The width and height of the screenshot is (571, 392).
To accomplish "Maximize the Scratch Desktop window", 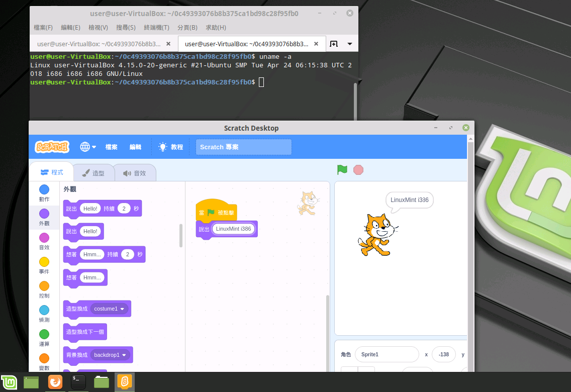I will 451,128.
